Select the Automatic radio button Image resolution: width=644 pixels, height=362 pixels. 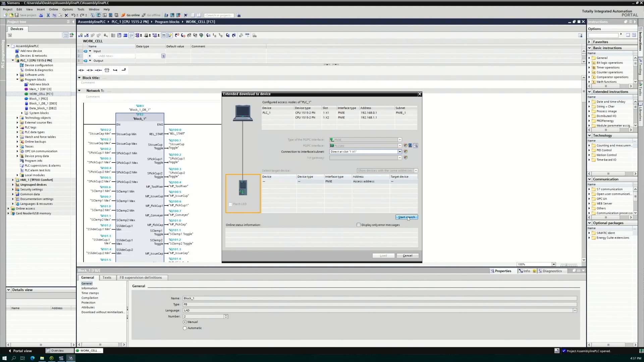tap(185, 328)
